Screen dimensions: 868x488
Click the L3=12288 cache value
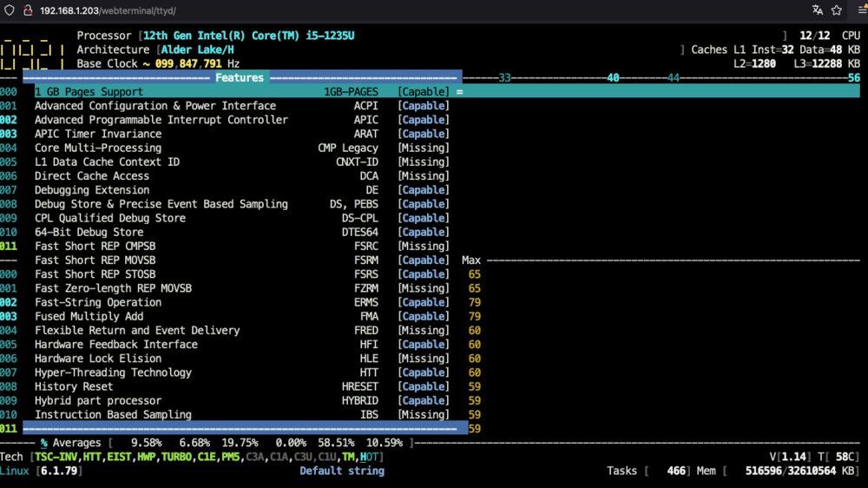pos(818,63)
